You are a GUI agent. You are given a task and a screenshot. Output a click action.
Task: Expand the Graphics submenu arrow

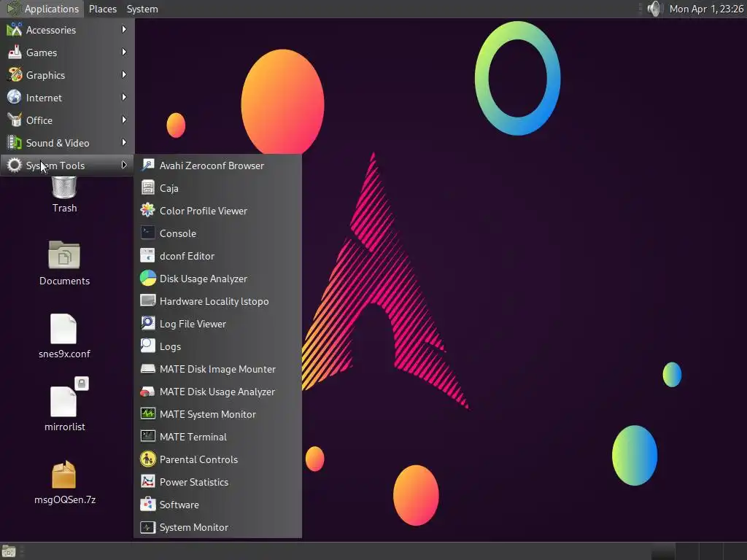click(124, 75)
